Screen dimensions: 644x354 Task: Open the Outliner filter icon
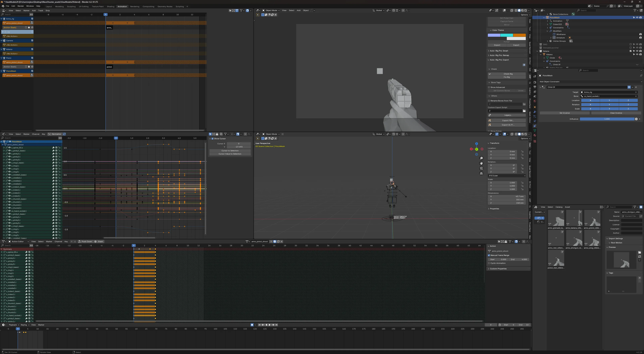(635, 10)
